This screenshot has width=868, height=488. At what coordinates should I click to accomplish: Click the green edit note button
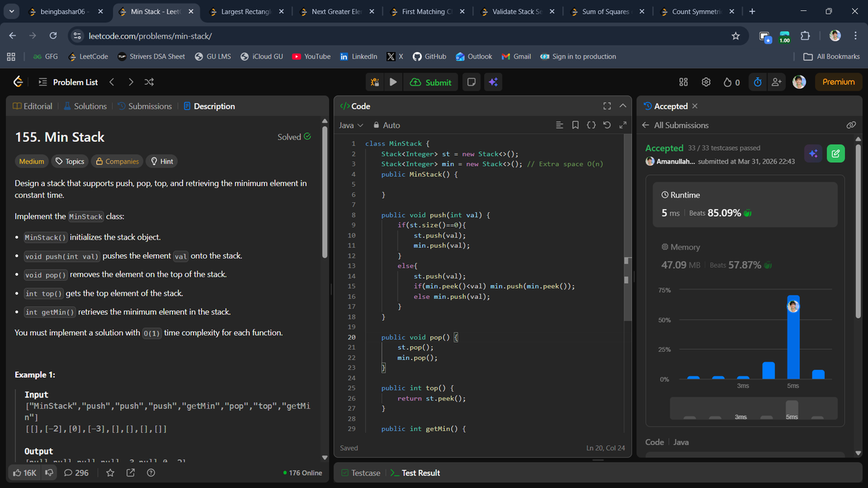pyautogui.click(x=835, y=153)
